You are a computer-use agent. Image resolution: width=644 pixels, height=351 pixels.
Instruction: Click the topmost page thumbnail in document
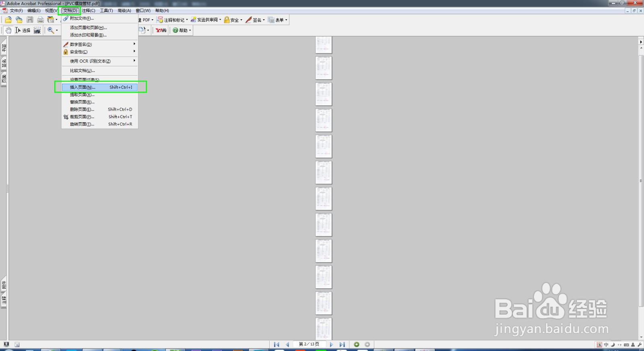324,45
